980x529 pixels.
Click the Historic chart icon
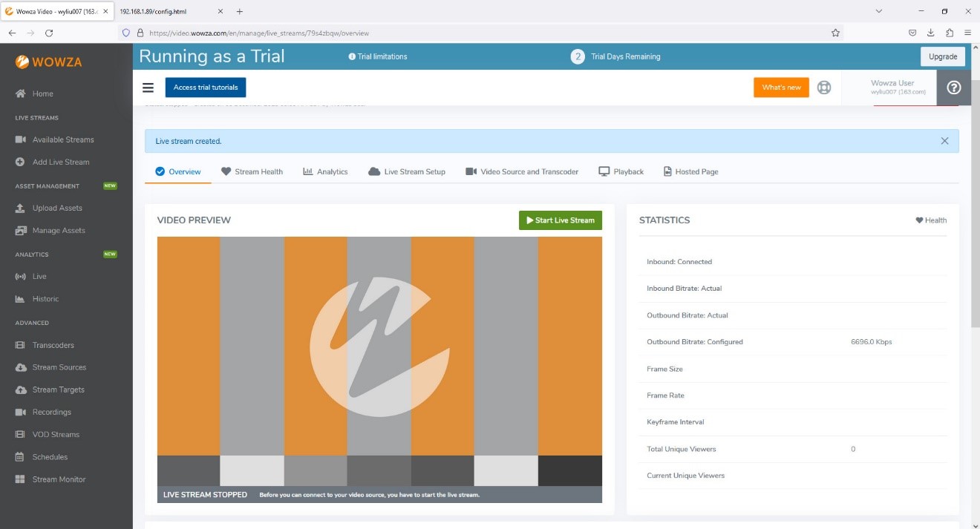point(21,299)
